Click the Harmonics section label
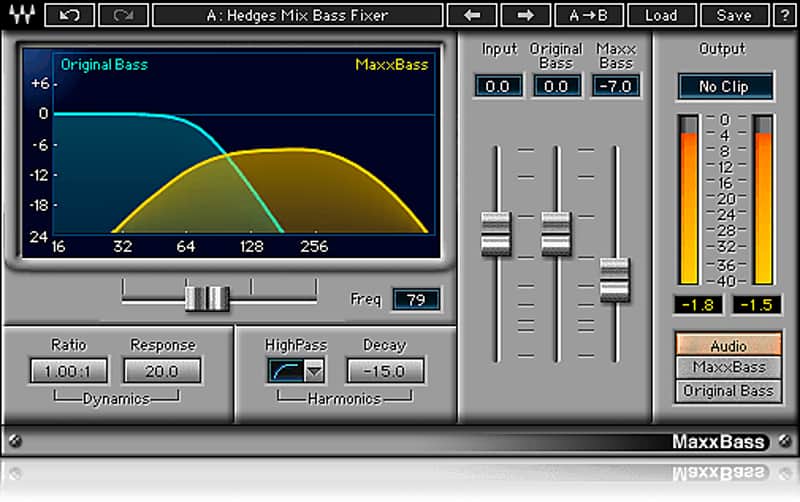The height and width of the screenshot is (502, 800). coord(344,398)
